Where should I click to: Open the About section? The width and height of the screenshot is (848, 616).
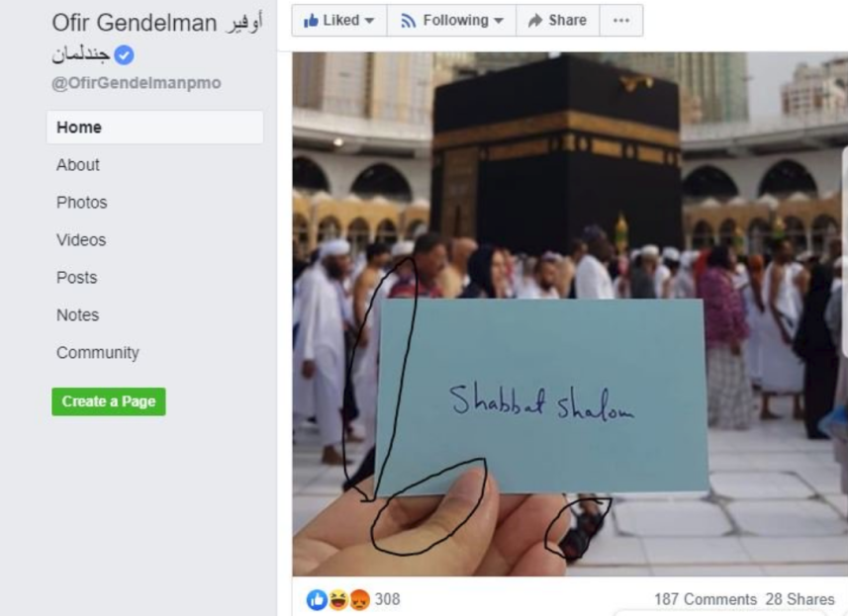pyautogui.click(x=78, y=165)
